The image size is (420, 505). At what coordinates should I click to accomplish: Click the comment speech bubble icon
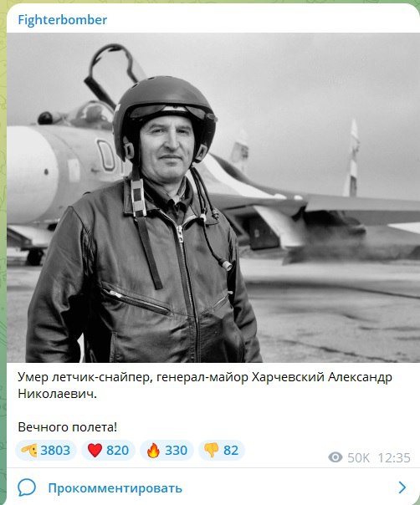point(27,487)
